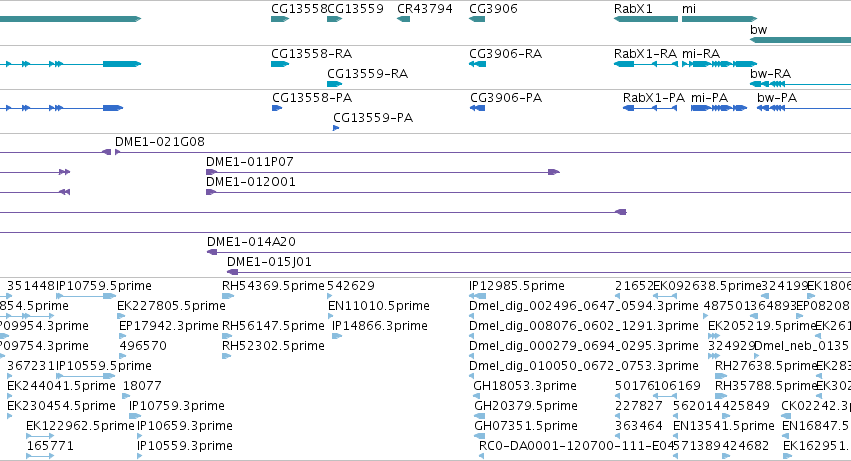Click the CG13558 gene arrow glyph

point(280,19)
